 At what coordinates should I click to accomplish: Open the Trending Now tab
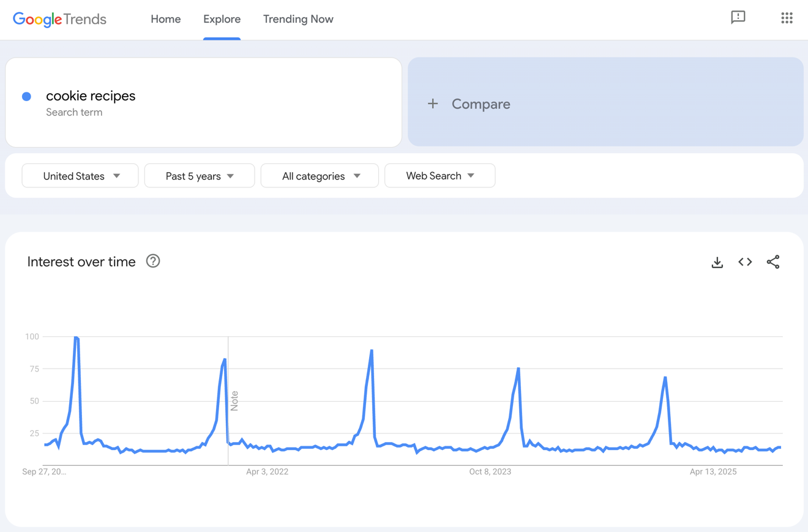click(x=298, y=19)
